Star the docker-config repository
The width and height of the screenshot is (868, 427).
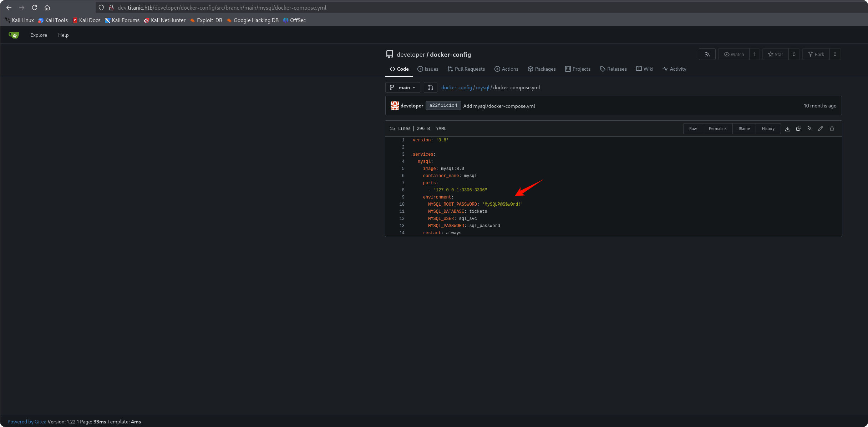click(x=776, y=54)
